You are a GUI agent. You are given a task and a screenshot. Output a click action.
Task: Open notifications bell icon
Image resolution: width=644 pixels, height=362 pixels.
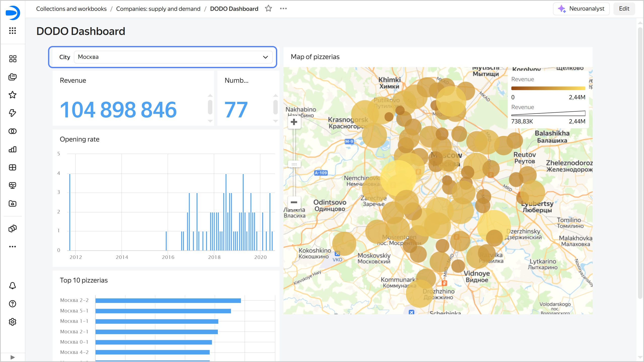click(x=13, y=286)
